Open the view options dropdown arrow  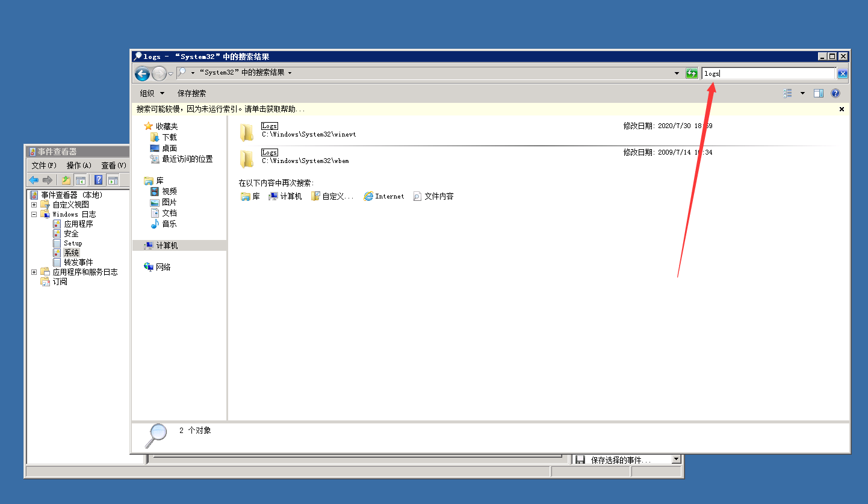pyautogui.click(x=802, y=93)
